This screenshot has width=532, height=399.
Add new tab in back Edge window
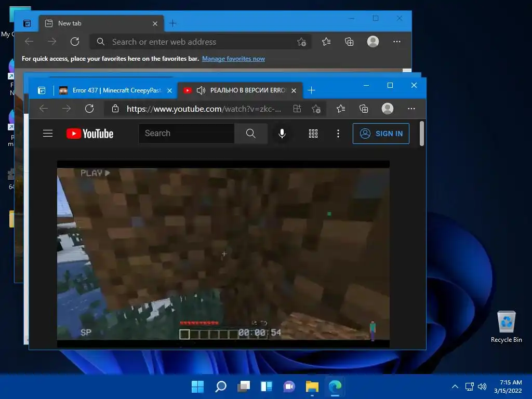coord(172,23)
